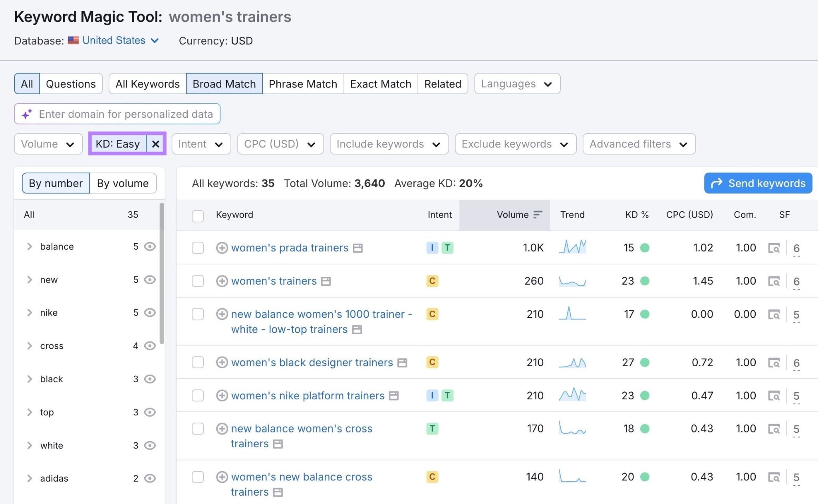Check the women's nike platform trainers row
818x504 pixels.
coord(198,396)
